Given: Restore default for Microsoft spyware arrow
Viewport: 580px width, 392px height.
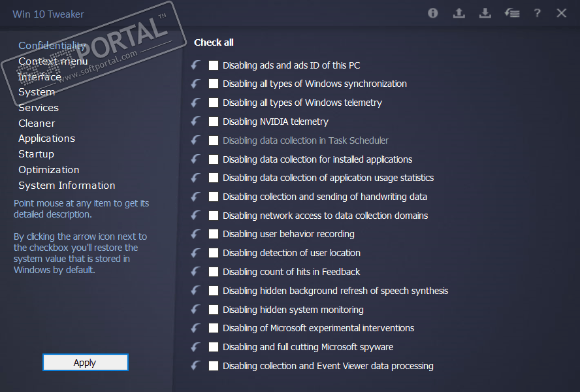Looking at the screenshot, I should tap(196, 347).
